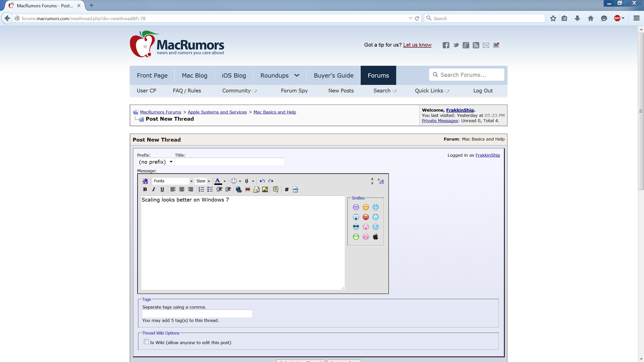Insert an ordered numbered list

[201, 189]
